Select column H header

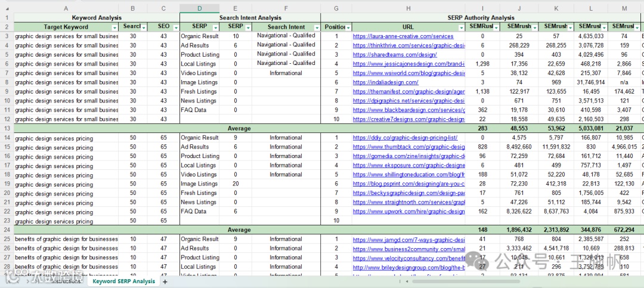coord(408,8)
